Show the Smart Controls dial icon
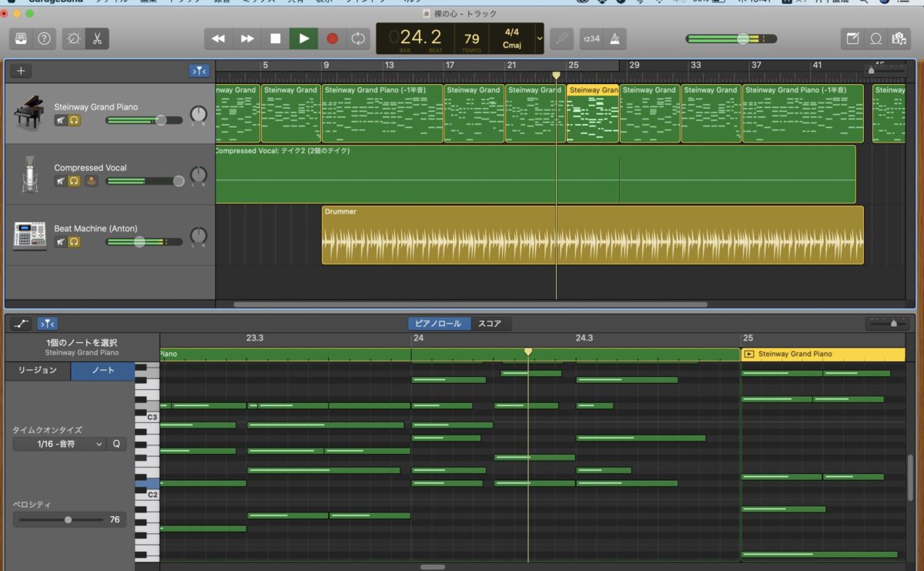 (74, 39)
